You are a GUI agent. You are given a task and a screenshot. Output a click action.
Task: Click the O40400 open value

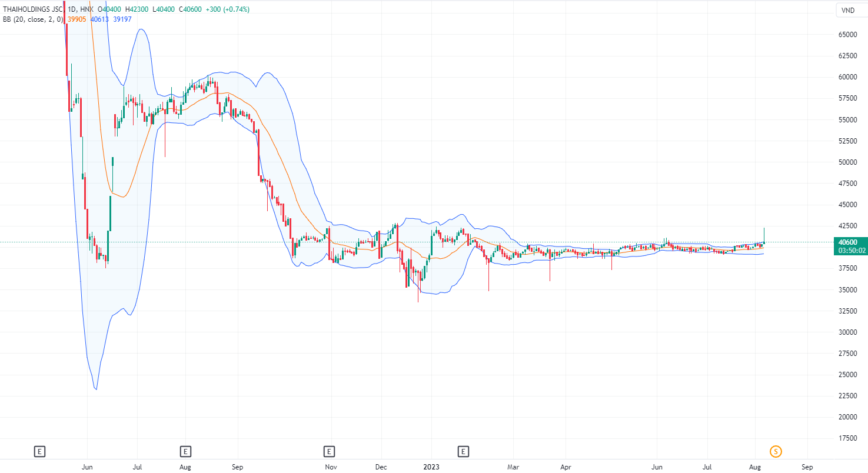point(110,9)
